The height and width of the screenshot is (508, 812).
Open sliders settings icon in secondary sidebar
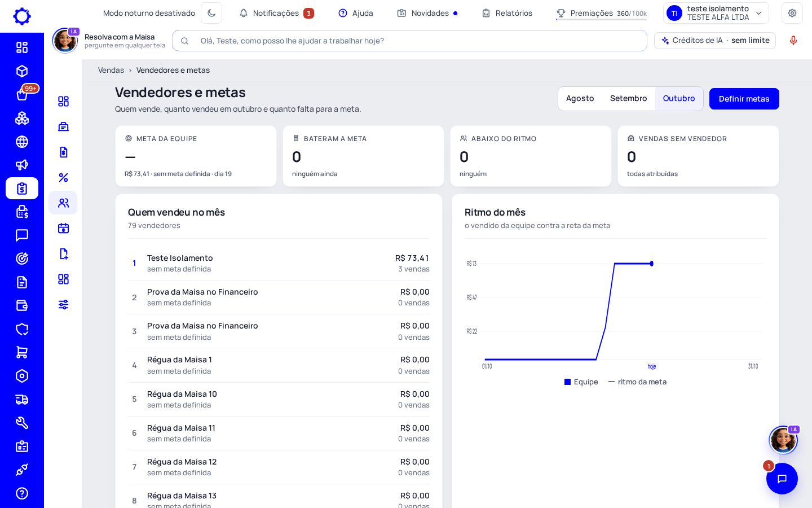coord(63,305)
